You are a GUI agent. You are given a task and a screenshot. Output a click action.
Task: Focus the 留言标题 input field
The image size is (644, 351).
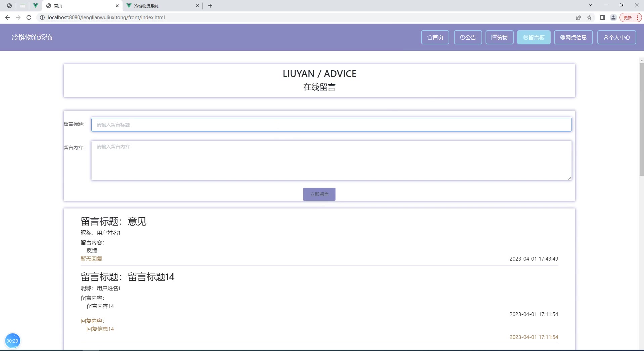[331, 125]
